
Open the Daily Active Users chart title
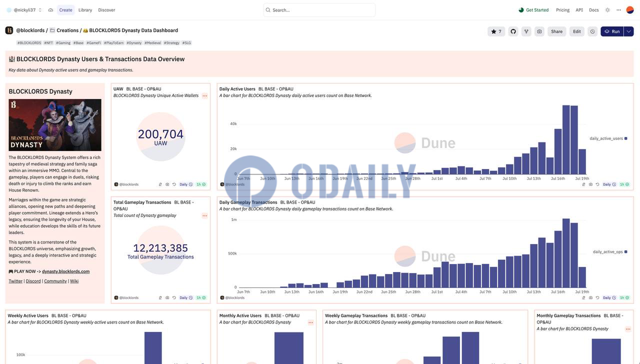(237, 89)
